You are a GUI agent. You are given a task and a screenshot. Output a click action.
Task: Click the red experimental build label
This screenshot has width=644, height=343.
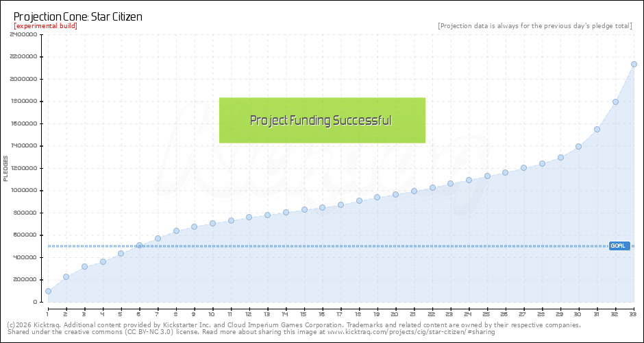point(45,26)
